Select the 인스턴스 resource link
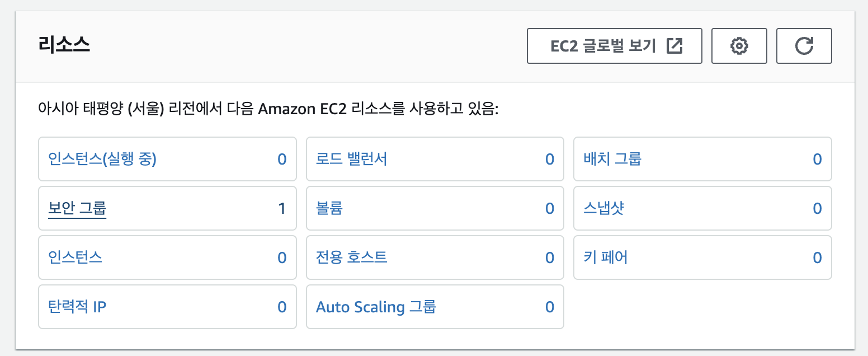The image size is (868, 356). [76, 257]
